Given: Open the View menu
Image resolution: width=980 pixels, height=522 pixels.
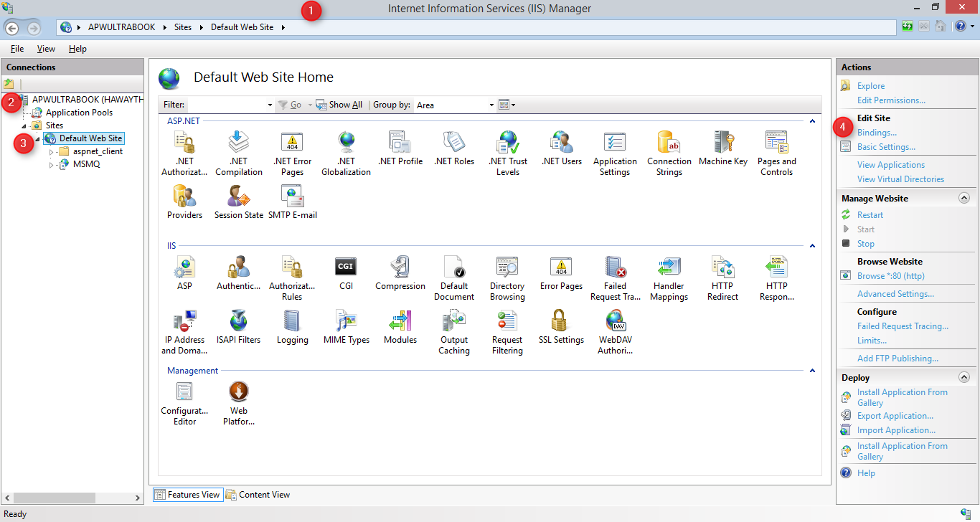Looking at the screenshot, I should click(46, 49).
